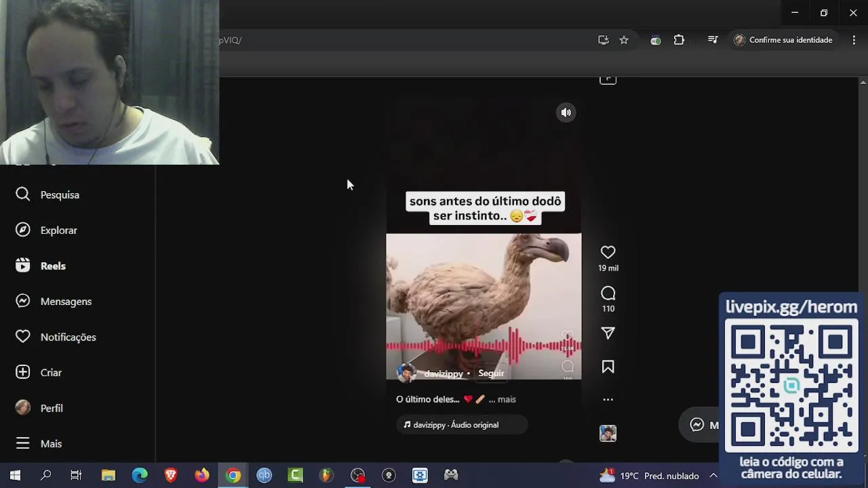
Task: Click the scrollbar up arrow
Action: [x=863, y=82]
